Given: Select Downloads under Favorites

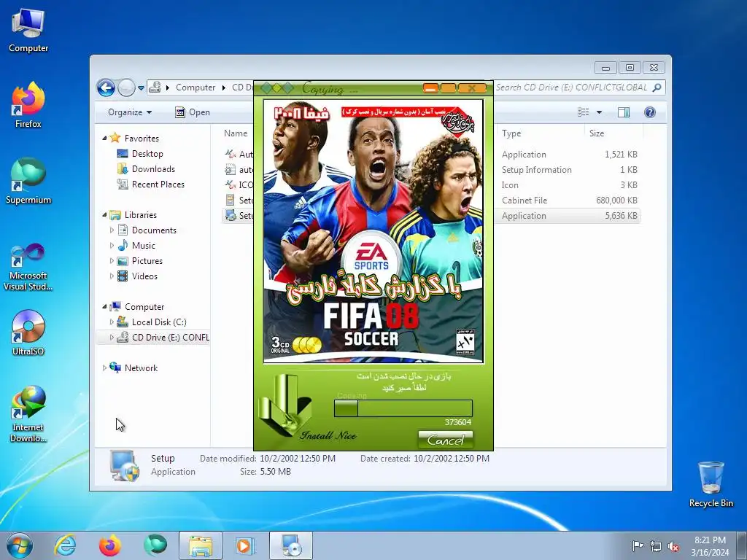Looking at the screenshot, I should tap(153, 169).
